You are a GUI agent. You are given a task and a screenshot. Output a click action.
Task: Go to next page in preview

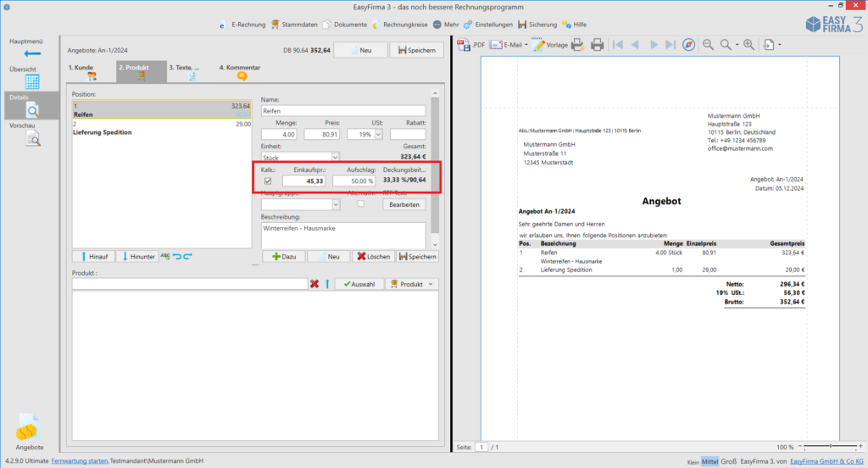point(654,45)
